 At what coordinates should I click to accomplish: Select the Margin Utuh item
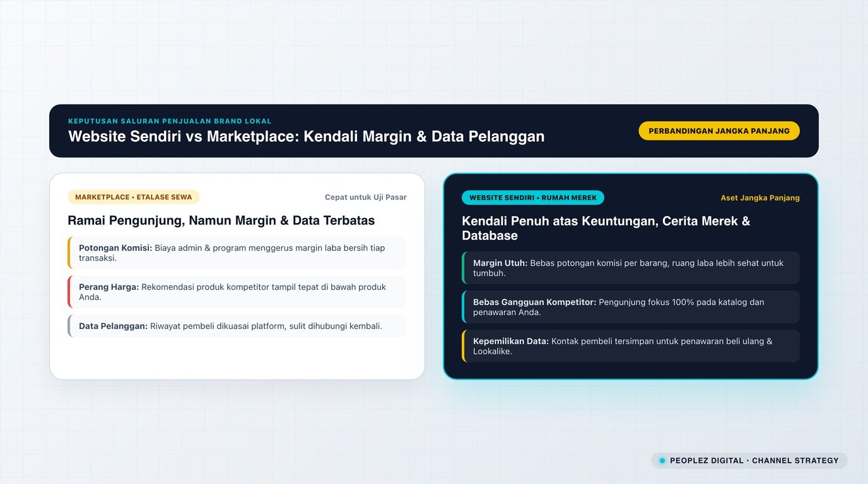pos(631,268)
